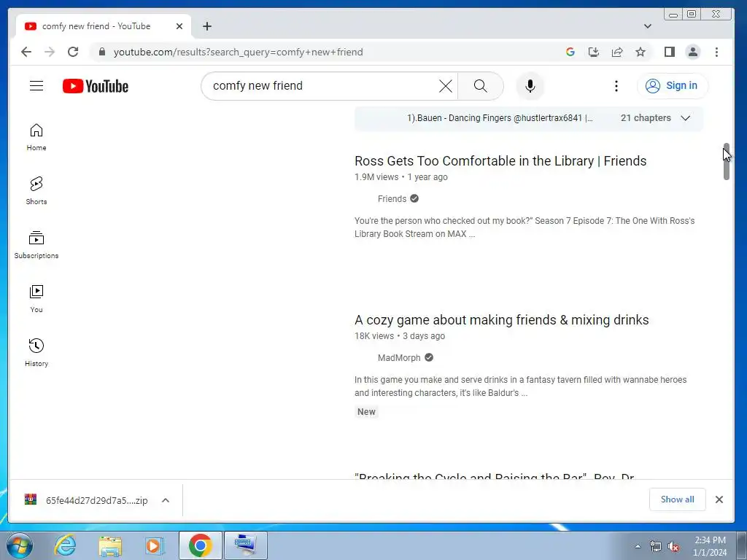Open the On-Screen Keyboard taskbar app

tap(246, 545)
